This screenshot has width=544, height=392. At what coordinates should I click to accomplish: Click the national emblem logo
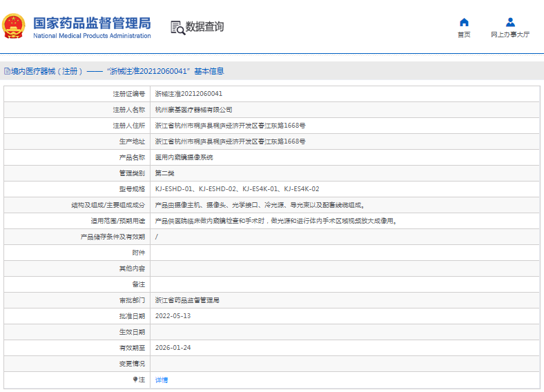pos(14,26)
